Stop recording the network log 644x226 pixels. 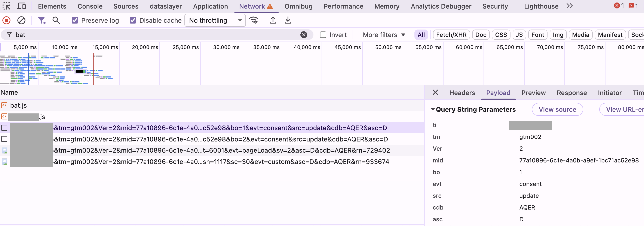point(6,20)
